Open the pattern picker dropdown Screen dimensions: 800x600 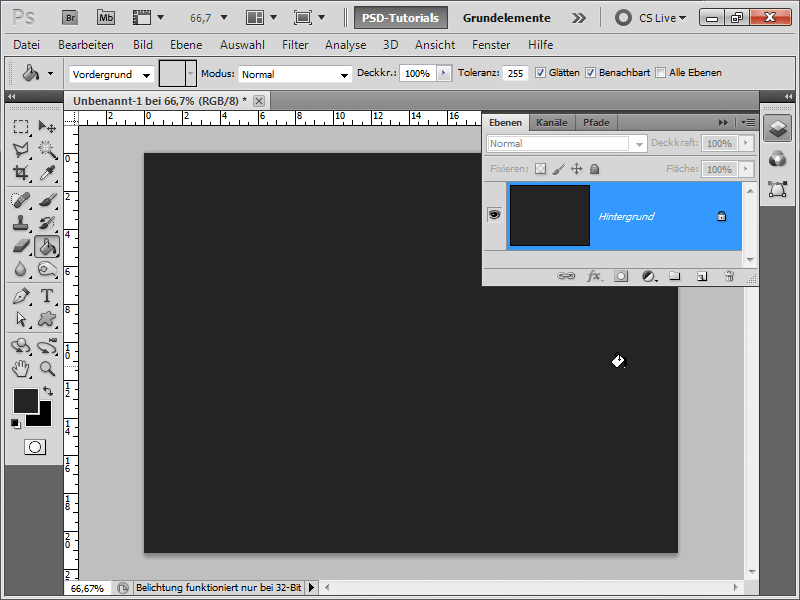click(191, 73)
